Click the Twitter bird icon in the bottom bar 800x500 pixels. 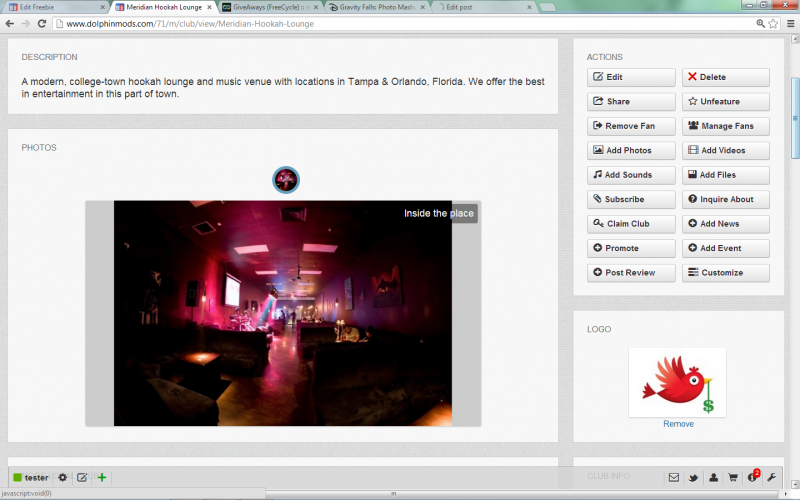tap(693, 478)
